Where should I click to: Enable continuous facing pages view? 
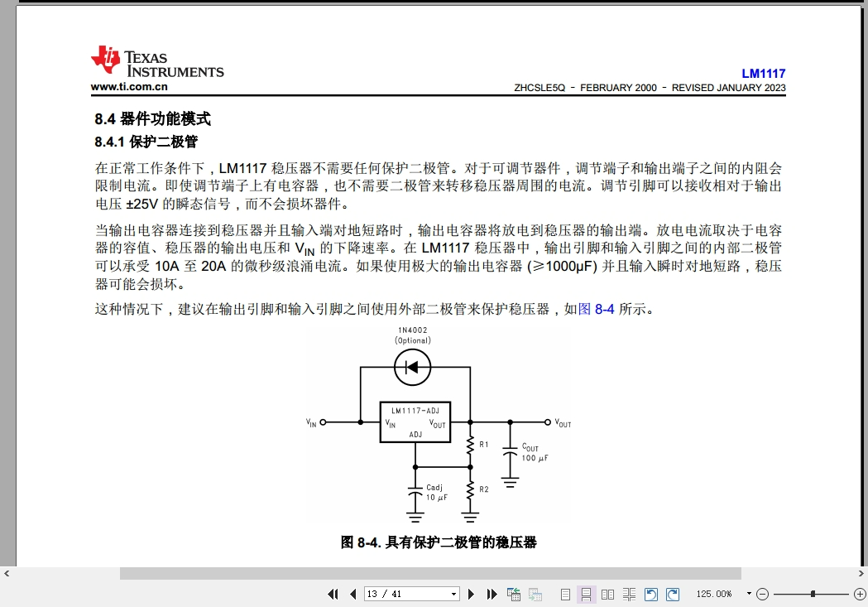click(x=629, y=594)
